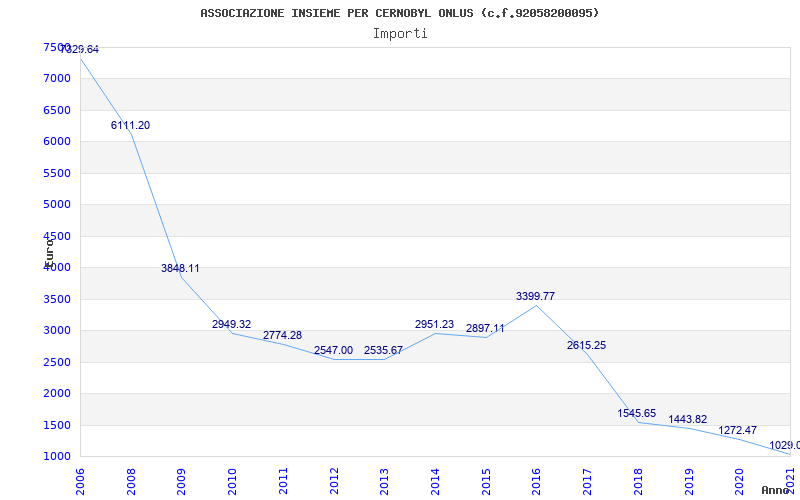
Task: Click the 2535.67 data label
Action: (x=384, y=350)
